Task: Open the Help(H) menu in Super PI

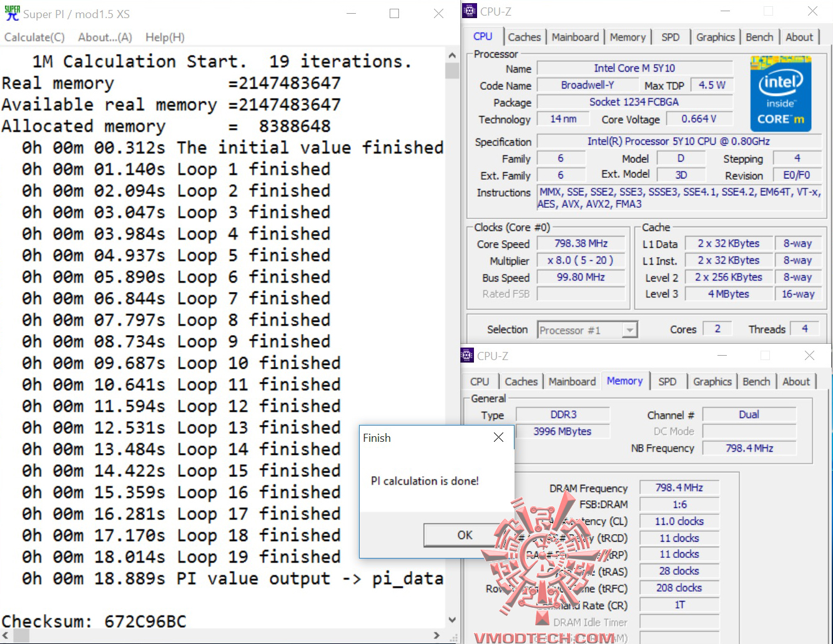Action: (x=165, y=37)
